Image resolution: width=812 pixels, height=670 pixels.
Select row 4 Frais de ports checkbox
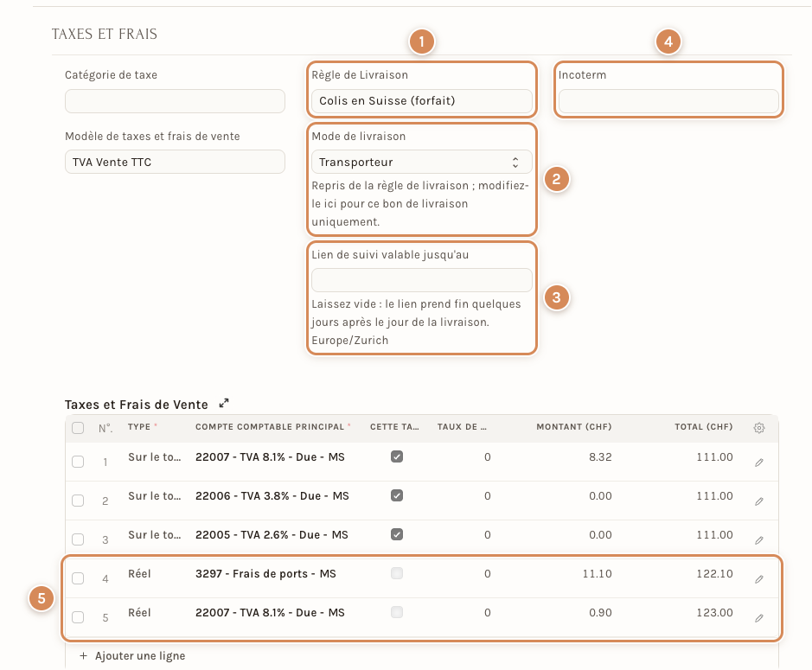(78, 577)
